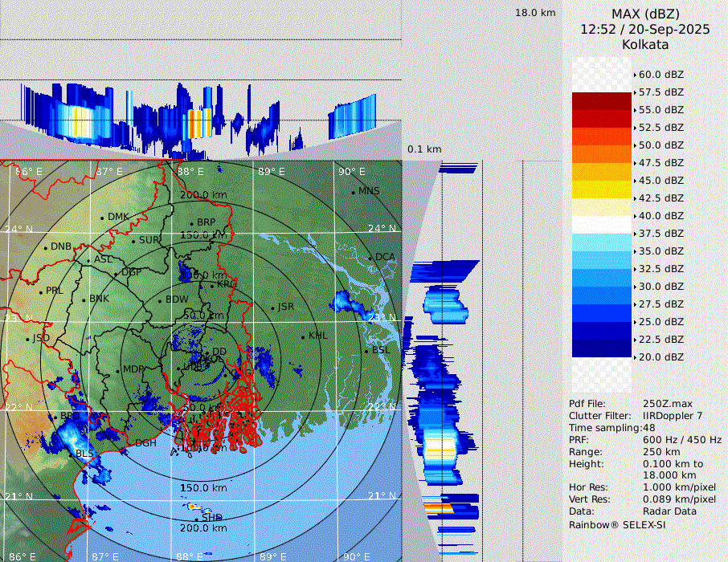The height and width of the screenshot is (562, 728).
Task: Click the BLS coastal station marker
Action: [71, 453]
